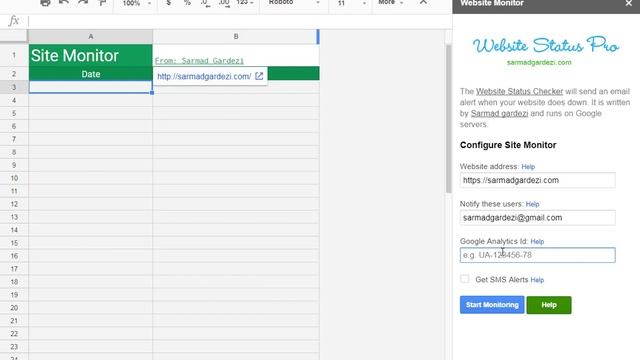
Task: Click the Google Analytics Id field
Action: click(538, 255)
